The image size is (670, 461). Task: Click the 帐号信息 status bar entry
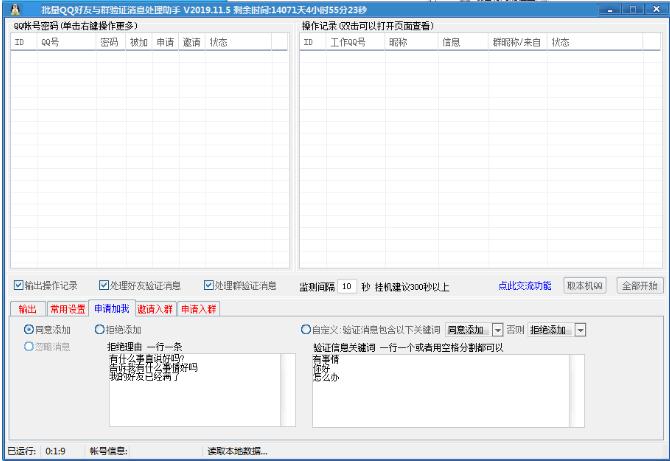(109, 451)
